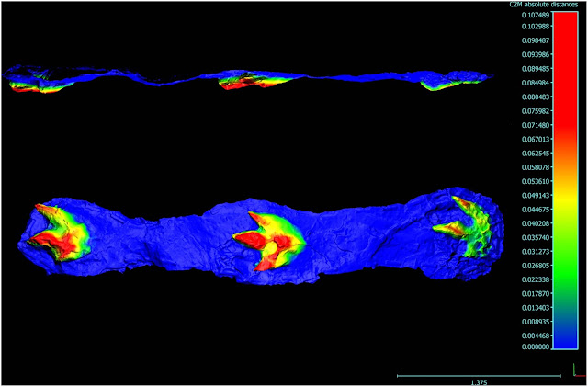Click the color ramp scale bar
588x387 pixels.
(x=565, y=180)
